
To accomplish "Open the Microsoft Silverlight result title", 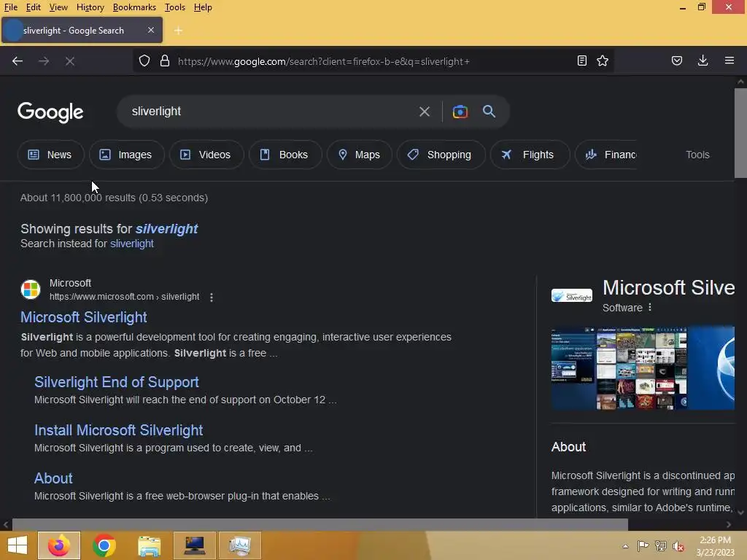I will (x=84, y=318).
